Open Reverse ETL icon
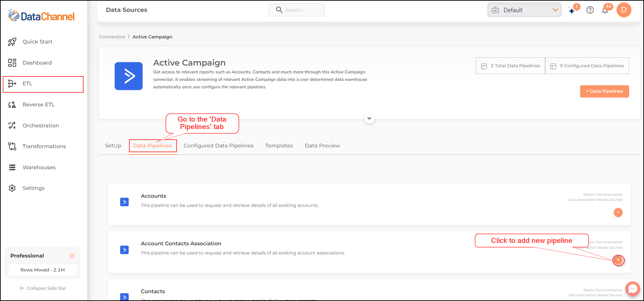The height and width of the screenshot is (301, 644). point(12,105)
